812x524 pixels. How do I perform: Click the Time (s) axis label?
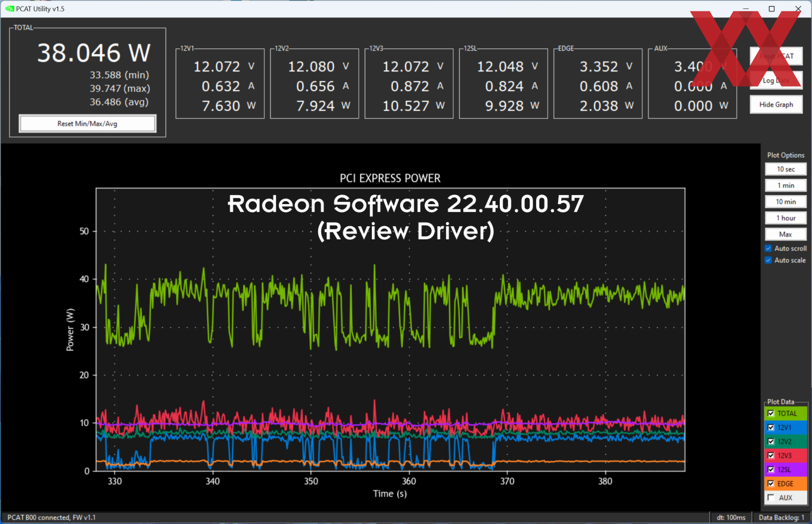coord(390,494)
